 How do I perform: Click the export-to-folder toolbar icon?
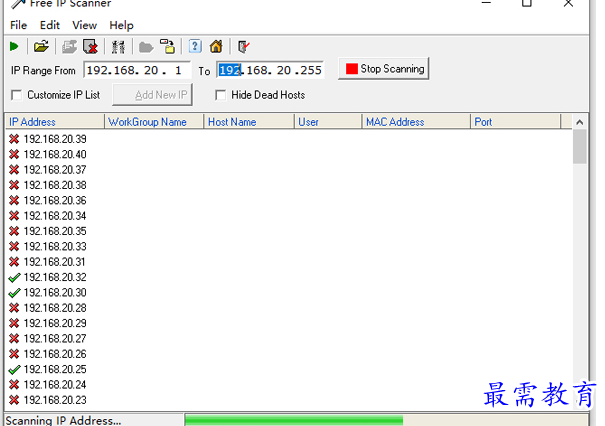pyautogui.click(x=168, y=46)
